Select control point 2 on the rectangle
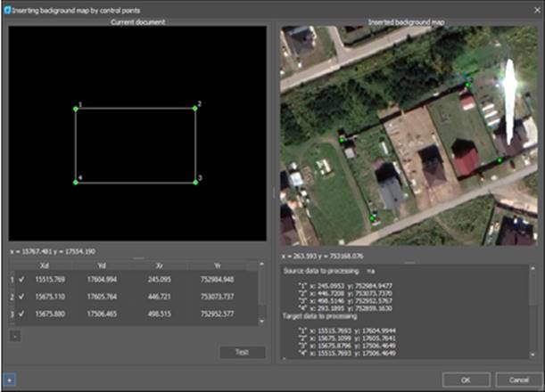This screenshot has height=392, width=545. tap(195, 109)
